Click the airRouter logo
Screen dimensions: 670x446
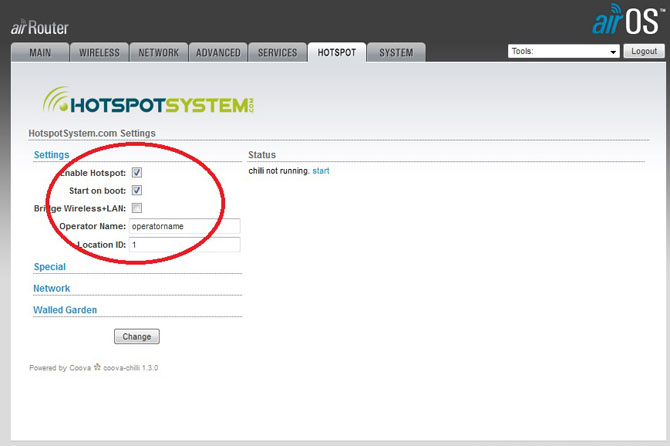pyautogui.click(x=39, y=27)
